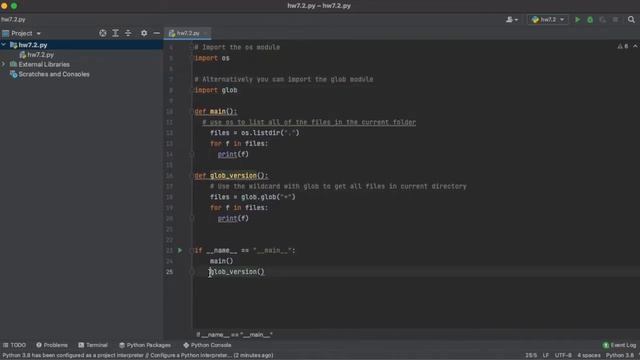Viewport: 640px width, 360px height.
Task: Click the up arrow next to warnings count
Action: [635, 47]
